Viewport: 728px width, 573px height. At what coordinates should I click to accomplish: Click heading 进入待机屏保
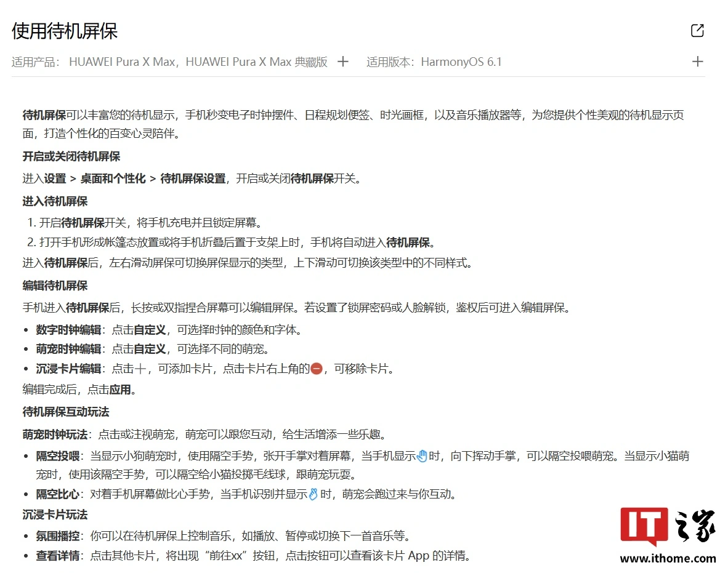click(x=55, y=201)
